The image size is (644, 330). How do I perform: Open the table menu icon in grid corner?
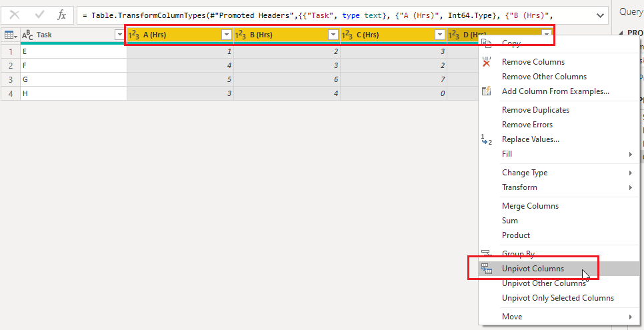coord(10,35)
